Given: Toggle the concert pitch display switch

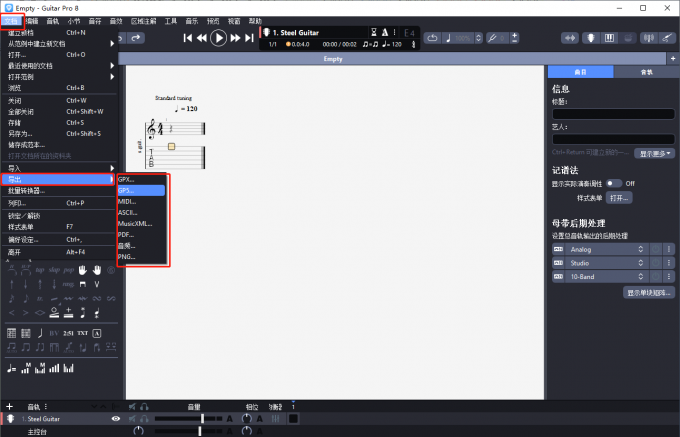Looking at the screenshot, I should [x=613, y=183].
